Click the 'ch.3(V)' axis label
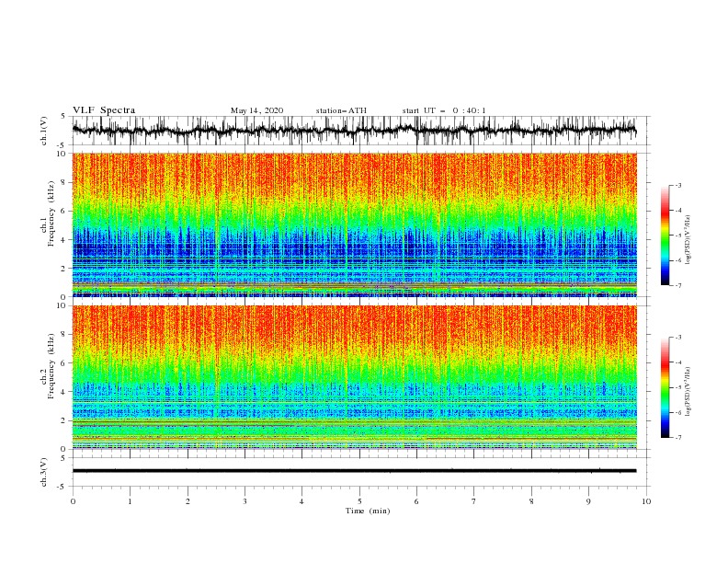728x563 pixels. point(44,472)
